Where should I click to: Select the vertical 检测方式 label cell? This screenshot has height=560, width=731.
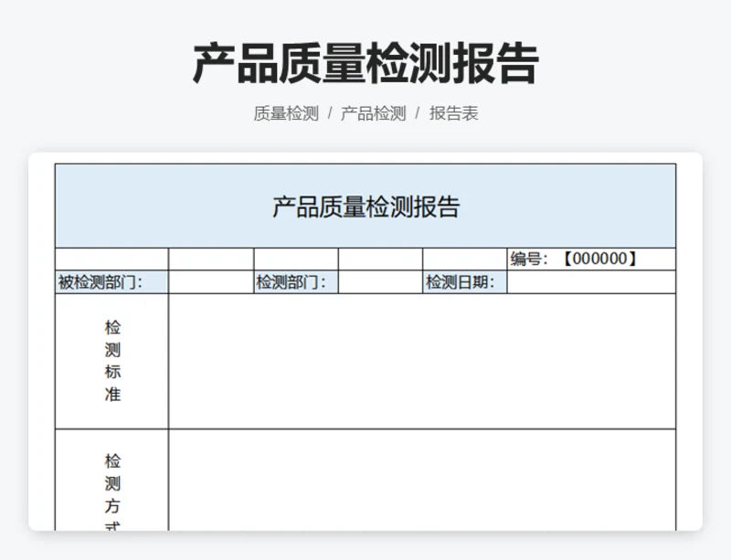pyautogui.click(x=111, y=481)
